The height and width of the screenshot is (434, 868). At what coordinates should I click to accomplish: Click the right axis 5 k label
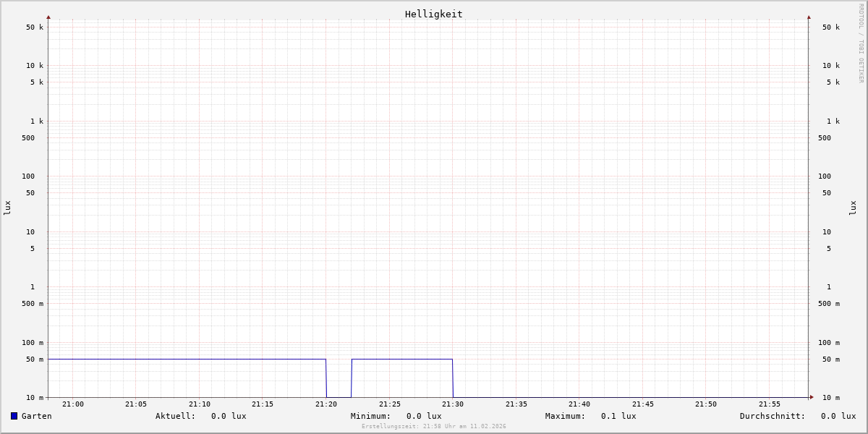click(833, 82)
